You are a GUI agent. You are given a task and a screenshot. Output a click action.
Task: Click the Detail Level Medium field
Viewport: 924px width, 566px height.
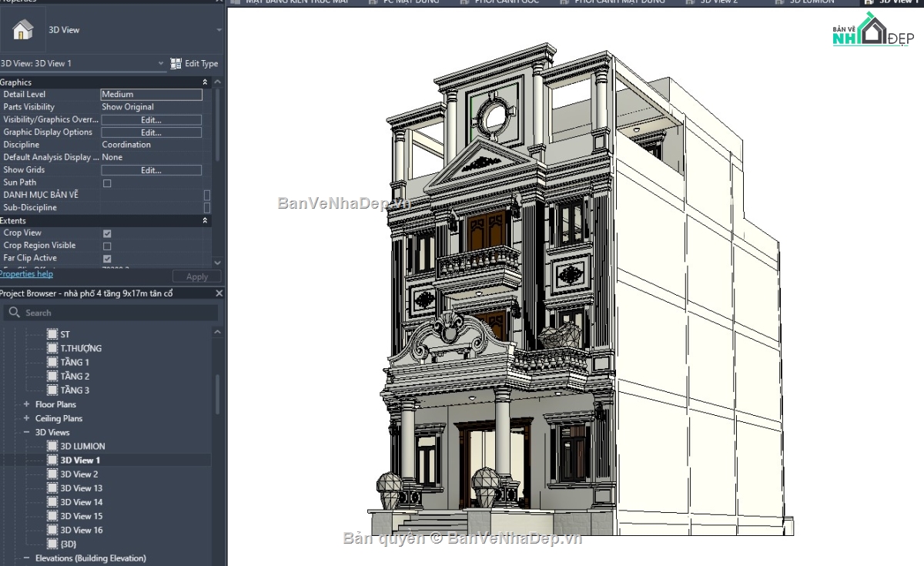tap(152, 95)
